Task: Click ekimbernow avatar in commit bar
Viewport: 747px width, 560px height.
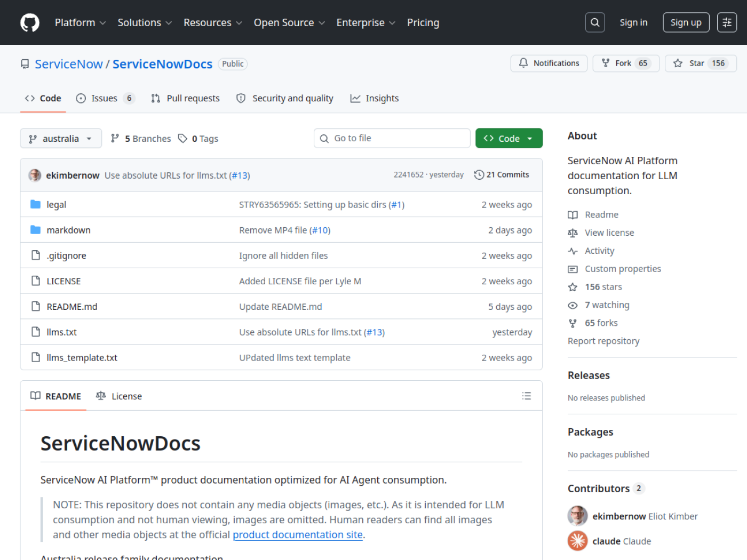Action: point(35,175)
